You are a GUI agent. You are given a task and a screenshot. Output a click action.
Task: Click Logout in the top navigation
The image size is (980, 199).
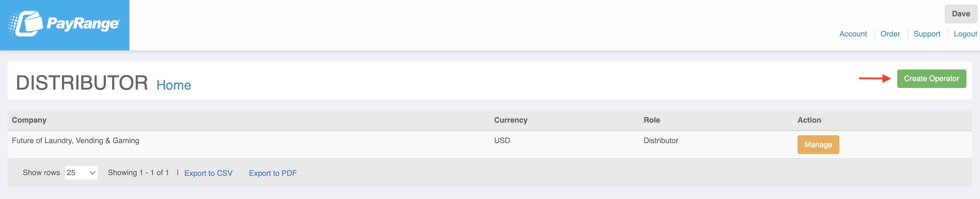click(x=965, y=34)
